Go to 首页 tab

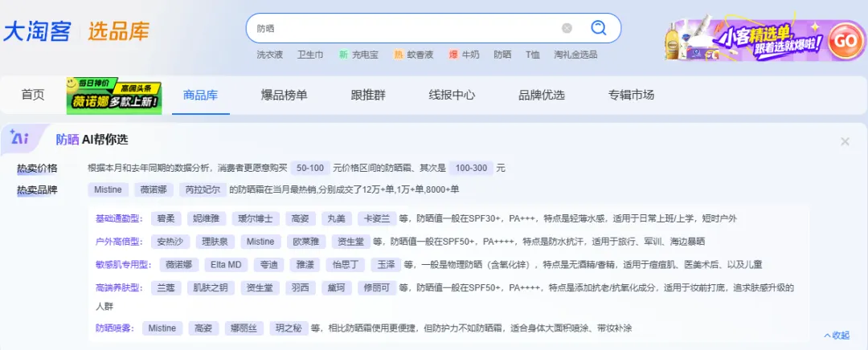tap(33, 95)
